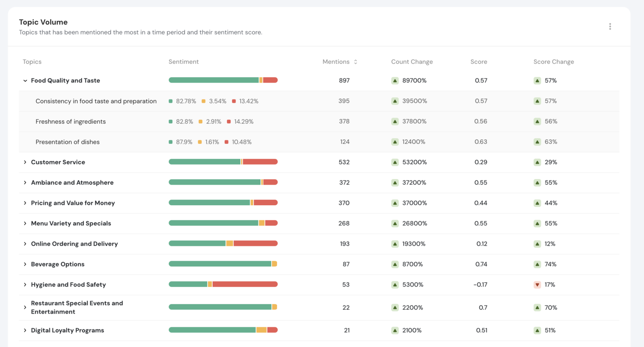Click the sort icon beside Mentions

pyautogui.click(x=355, y=62)
